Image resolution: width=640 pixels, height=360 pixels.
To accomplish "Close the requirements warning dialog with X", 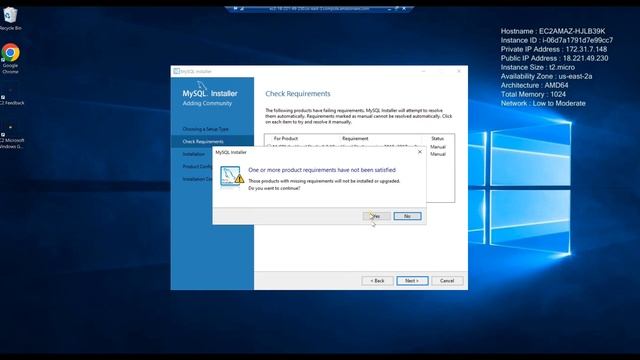I will (420, 152).
